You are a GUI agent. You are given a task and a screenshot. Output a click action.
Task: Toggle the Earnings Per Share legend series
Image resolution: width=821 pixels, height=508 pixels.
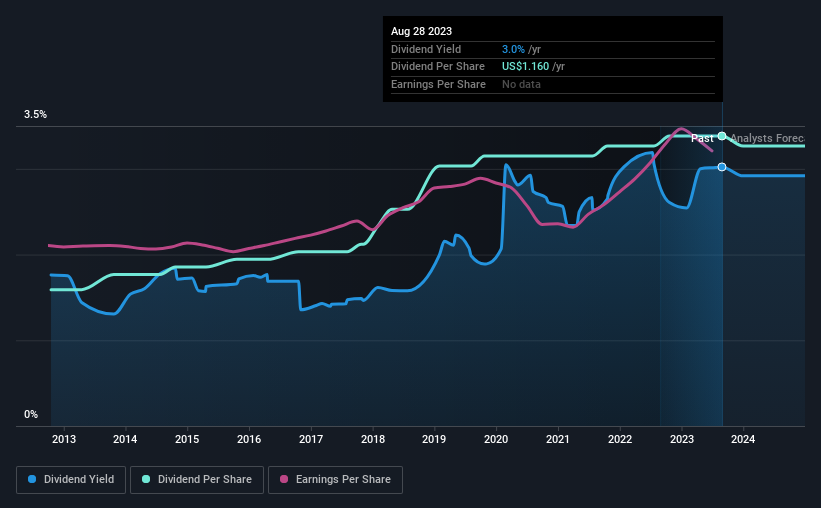335,480
